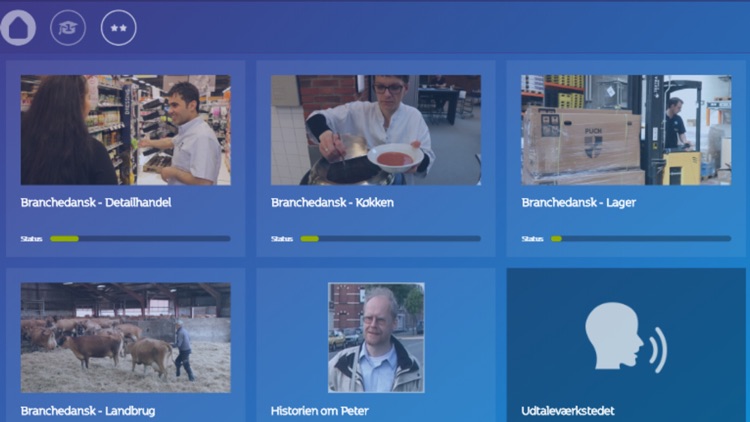The height and width of the screenshot is (422, 750).
Task: Open the portrait photo of Peter
Action: click(x=376, y=337)
